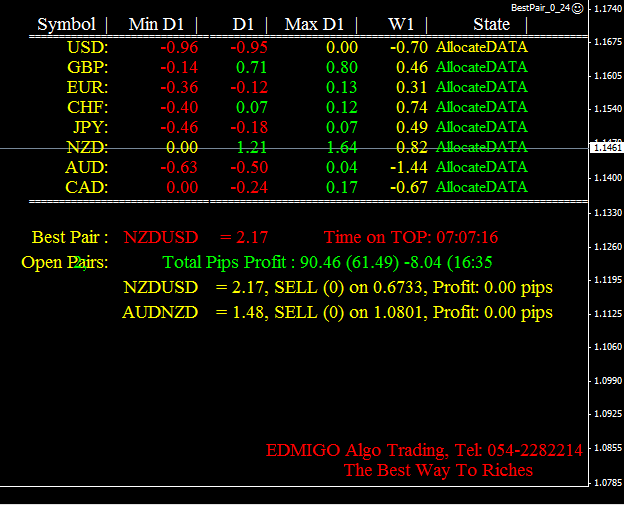624x505 pixels.
Task: Click EUR W1 value 0.31
Action: click(411, 87)
